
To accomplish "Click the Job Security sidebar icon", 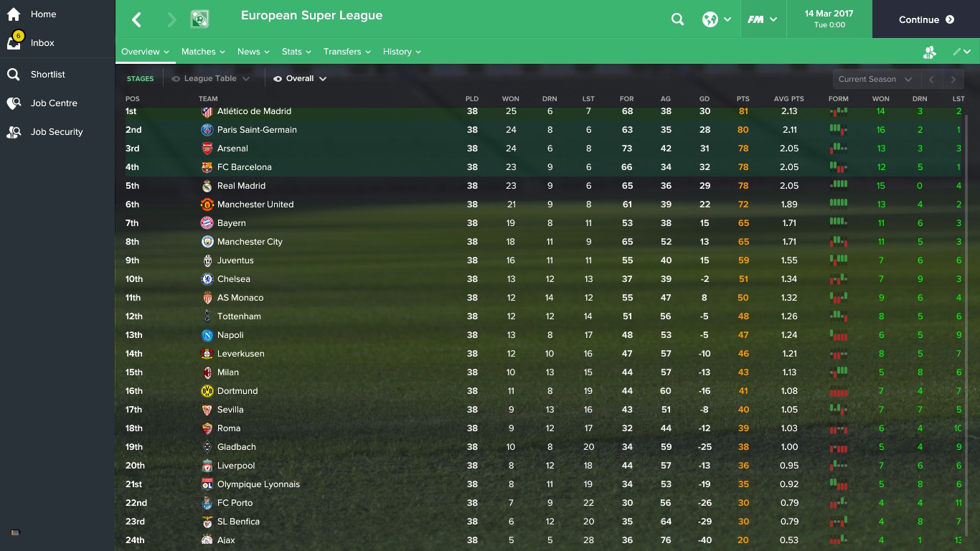I will (x=14, y=132).
